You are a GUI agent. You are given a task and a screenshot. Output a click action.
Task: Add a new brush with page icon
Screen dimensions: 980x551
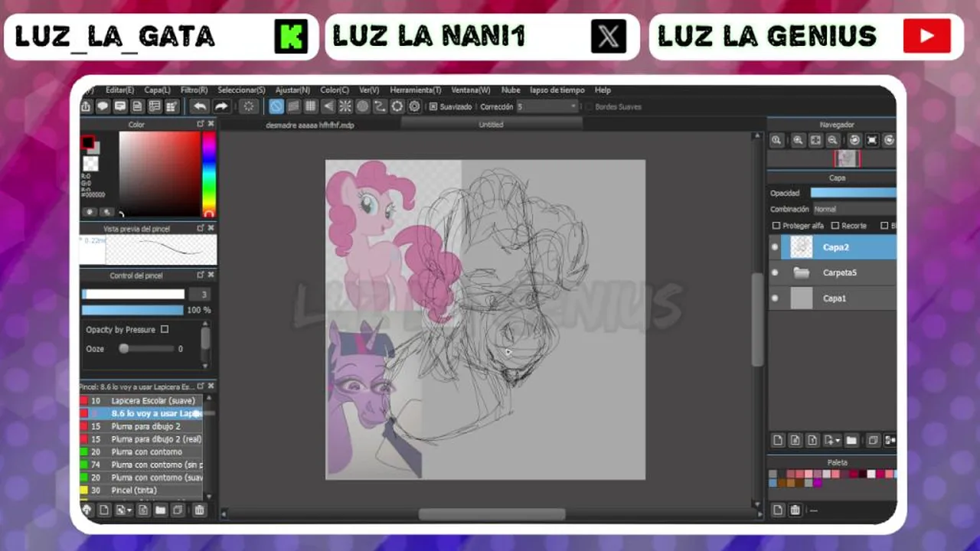[x=104, y=510]
